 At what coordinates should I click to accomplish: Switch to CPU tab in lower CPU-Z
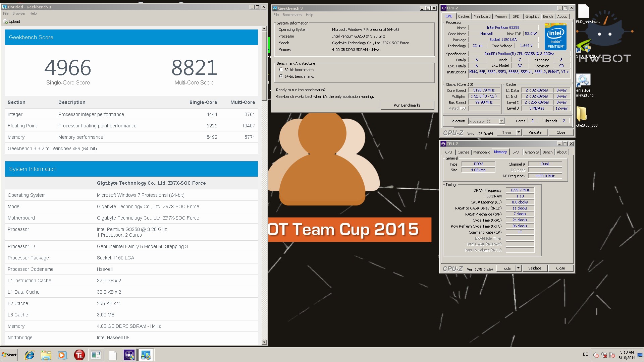pos(448,152)
